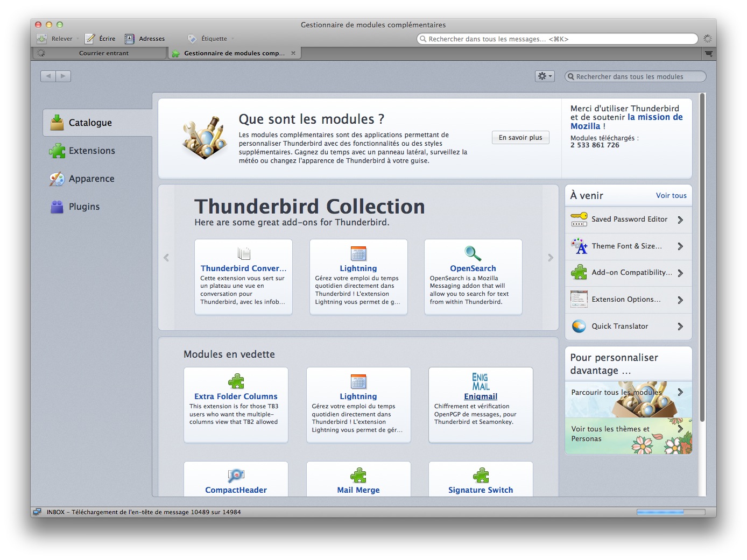Expand Extension Options chevron
The image size is (747, 560).
tap(681, 300)
